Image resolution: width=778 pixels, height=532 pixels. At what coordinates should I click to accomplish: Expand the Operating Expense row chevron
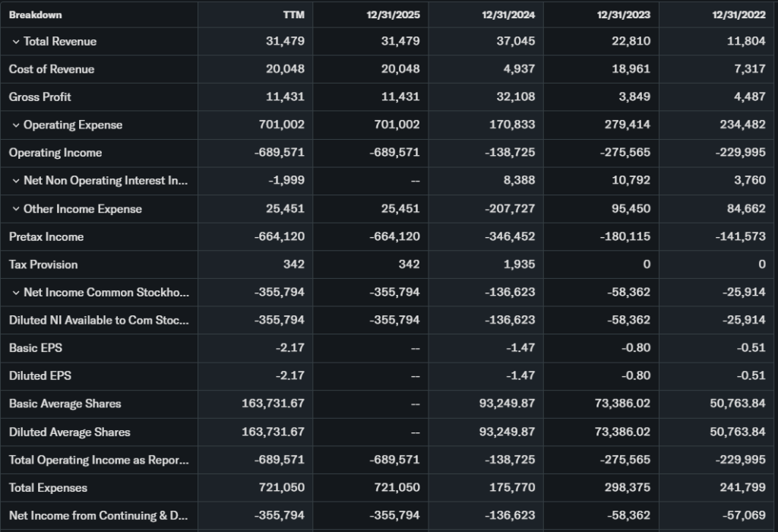click(x=16, y=125)
